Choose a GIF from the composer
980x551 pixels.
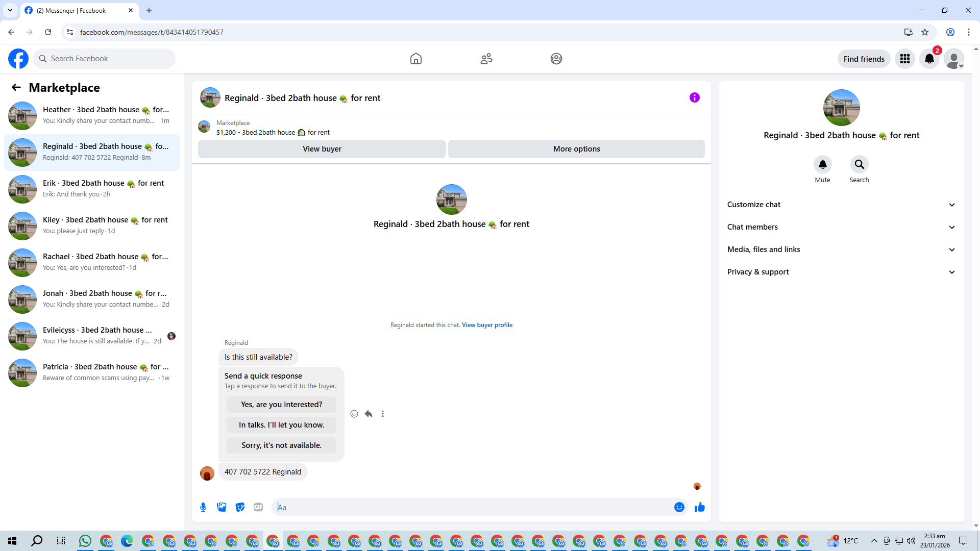258,507
